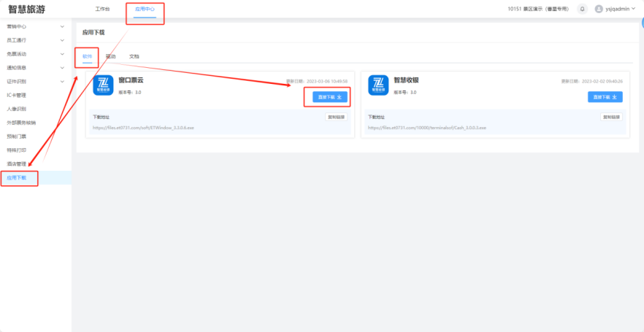644x332 pixels.
Task: Click the Cash_3.0.0.3.exe download URL
Action: tap(426, 128)
